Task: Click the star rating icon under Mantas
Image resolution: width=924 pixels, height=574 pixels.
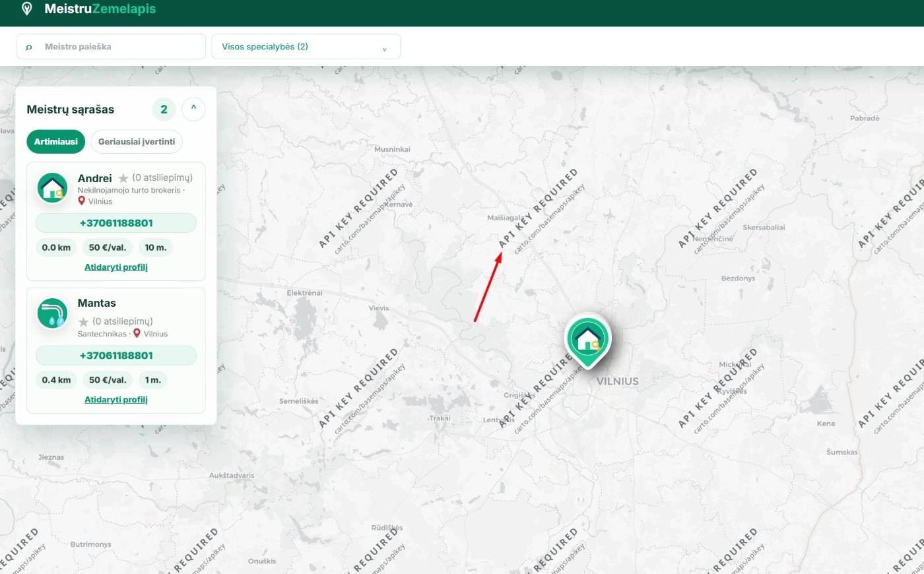Action: [x=83, y=322]
